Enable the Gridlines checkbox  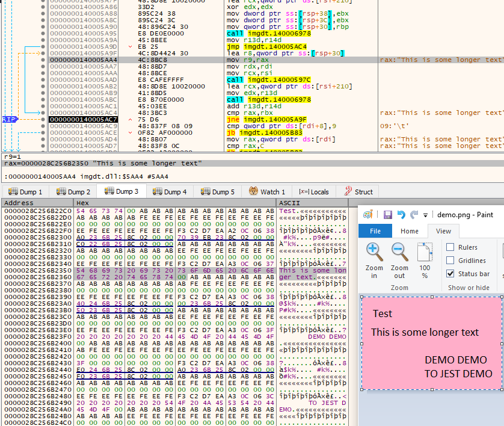(x=450, y=260)
